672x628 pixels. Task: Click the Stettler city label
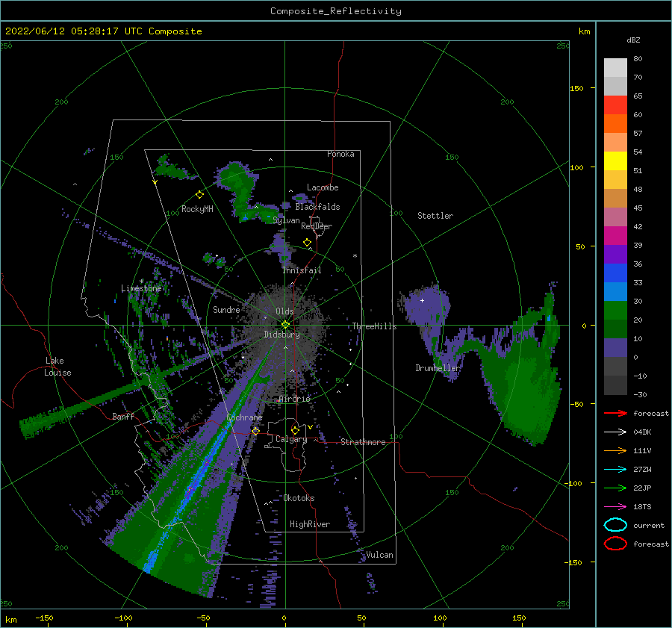435,216
